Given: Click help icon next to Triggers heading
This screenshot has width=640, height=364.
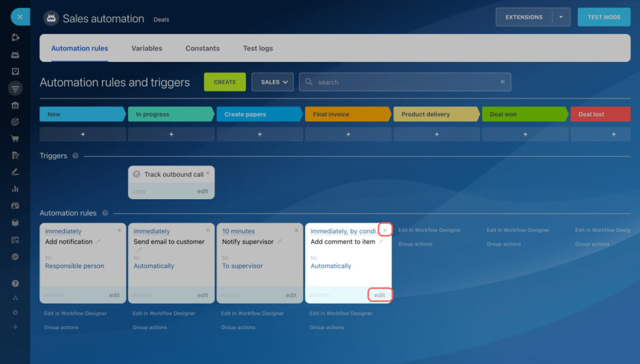Looking at the screenshot, I should pos(76,156).
